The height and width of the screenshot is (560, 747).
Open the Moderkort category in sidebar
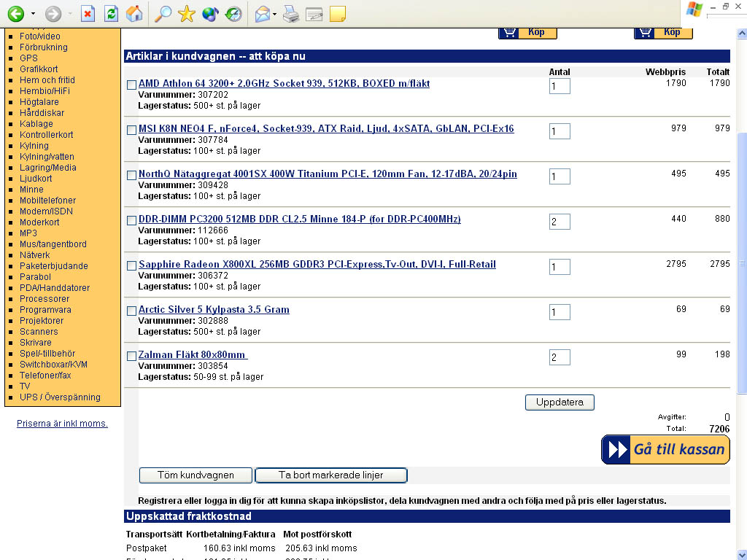(x=39, y=222)
